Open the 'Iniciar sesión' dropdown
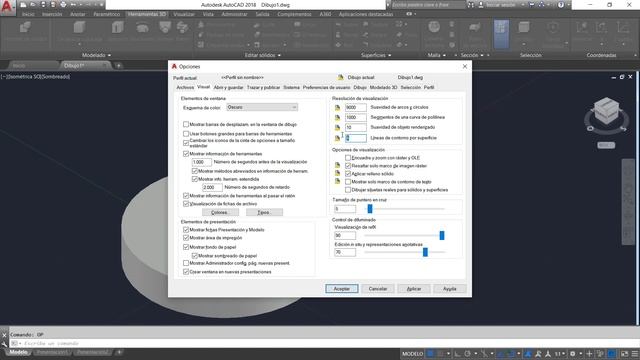The image size is (640, 360). pyautogui.click(x=522, y=5)
